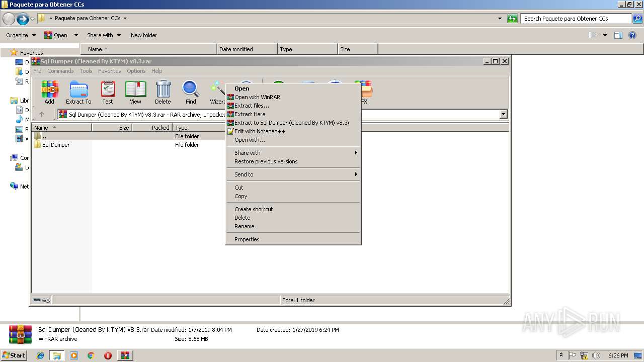Click the WinRAR Add toolbar icon

click(x=49, y=93)
